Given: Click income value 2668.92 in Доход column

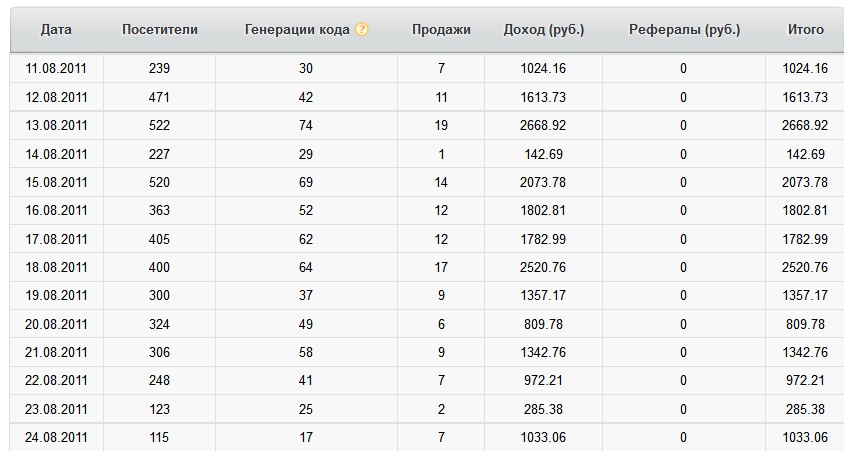Looking at the screenshot, I should pos(544,126).
